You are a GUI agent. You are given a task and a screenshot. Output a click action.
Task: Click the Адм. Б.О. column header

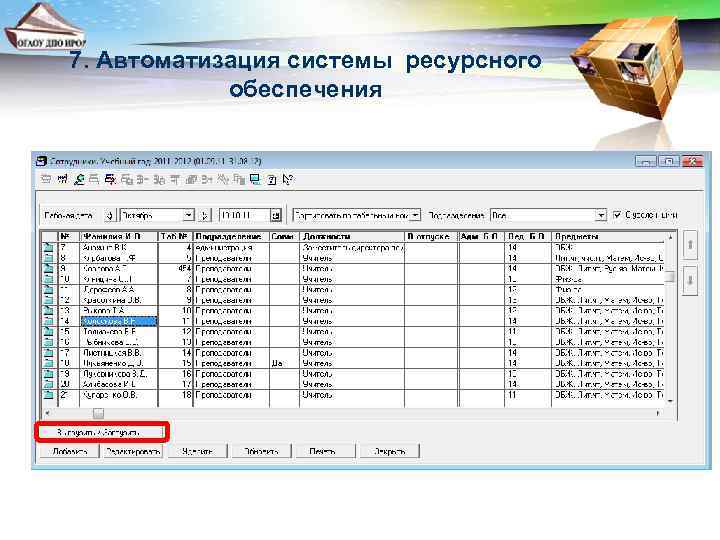[481, 236]
